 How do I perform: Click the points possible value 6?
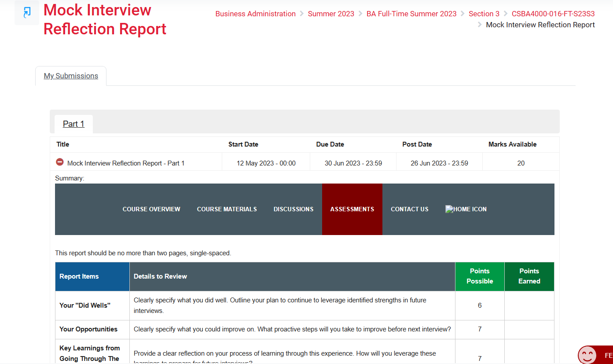pyautogui.click(x=480, y=305)
